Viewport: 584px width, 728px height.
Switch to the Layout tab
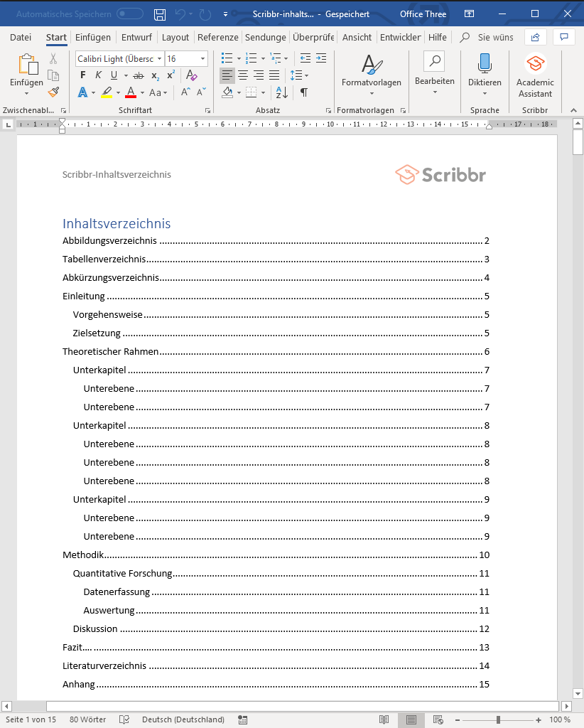pyautogui.click(x=175, y=37)
